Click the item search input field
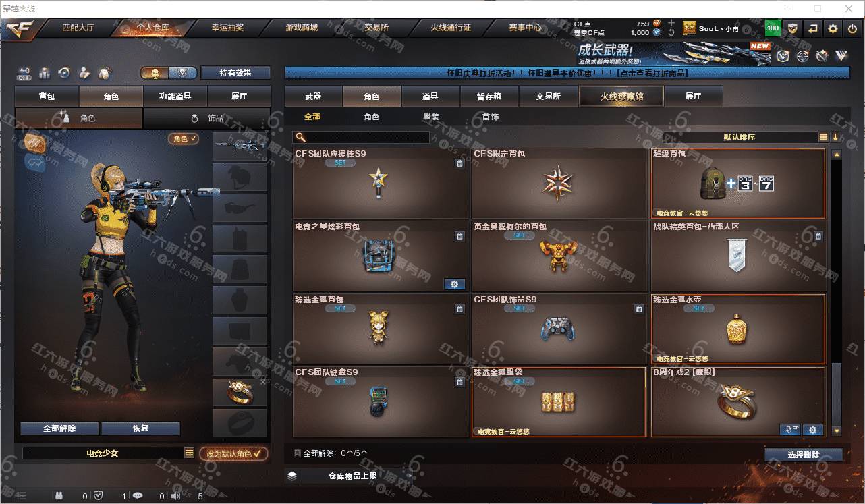The height and width of the screenshot is (504, 865). 362,137
